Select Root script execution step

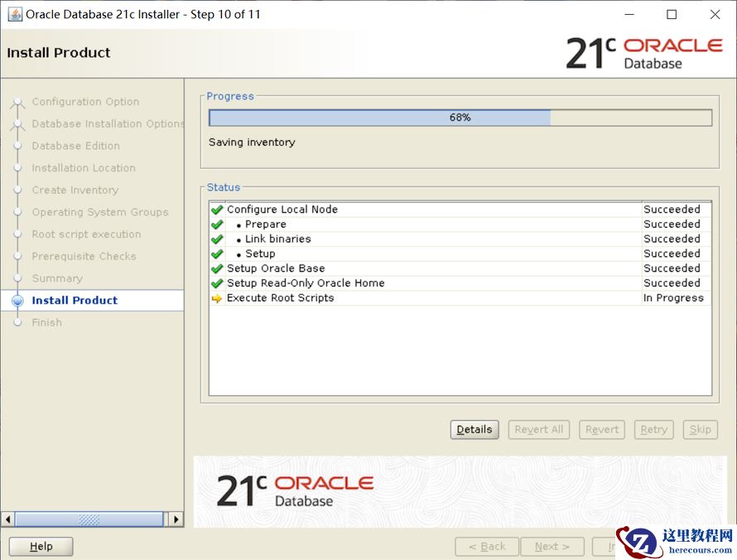pyautogui.click(x=86, y=234)
